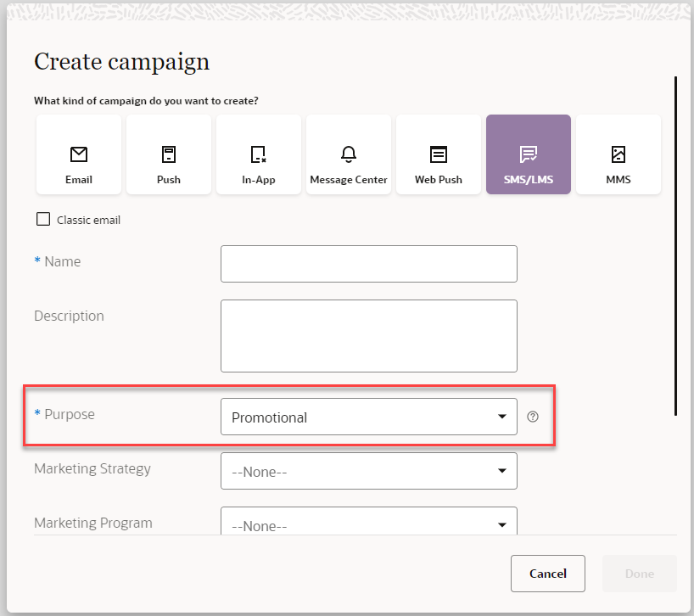The width and height of the screenshot is (694, 616).
Task: Pick the In-App campaign icon
Action: coord(259,154)
